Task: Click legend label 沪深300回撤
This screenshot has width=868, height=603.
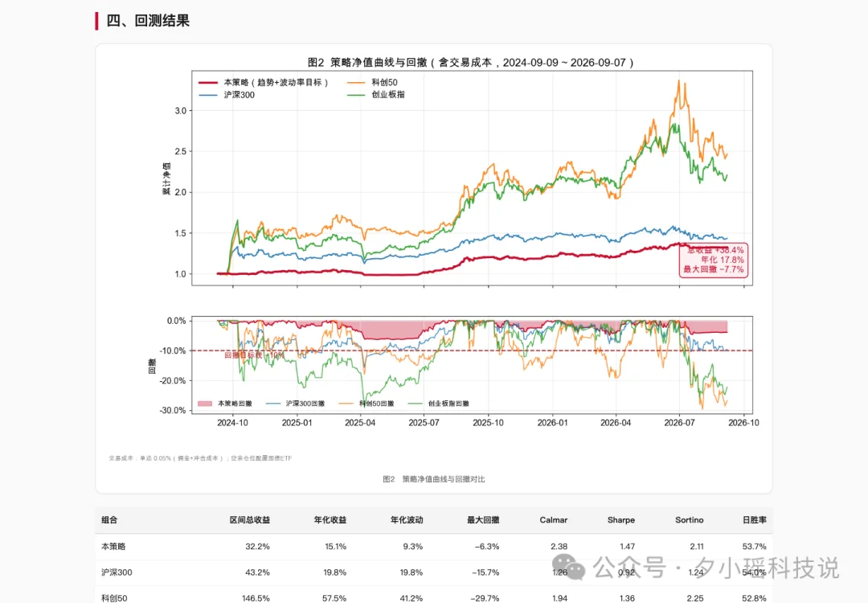Action: [305, 404]
